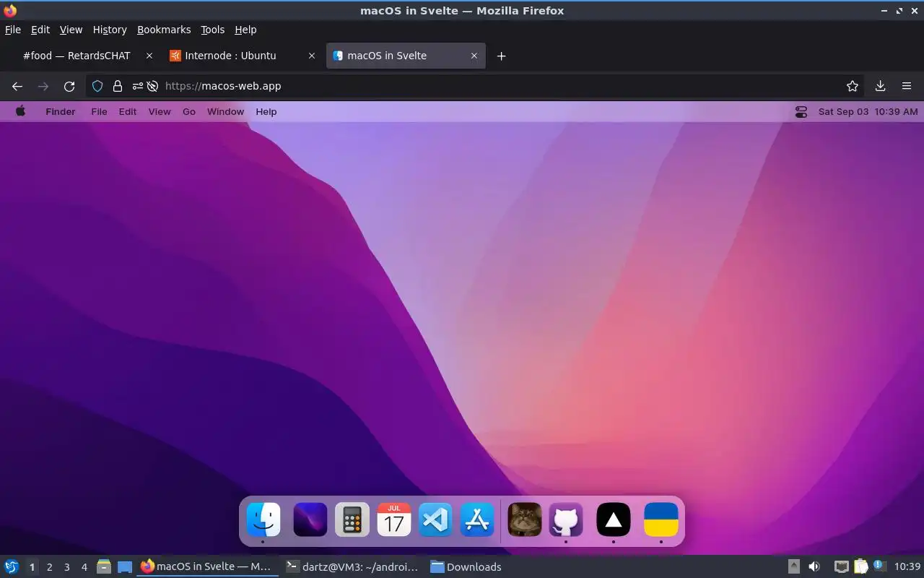Open the Firefox History menu
This screenshot has height=578, width=924.
110,30
